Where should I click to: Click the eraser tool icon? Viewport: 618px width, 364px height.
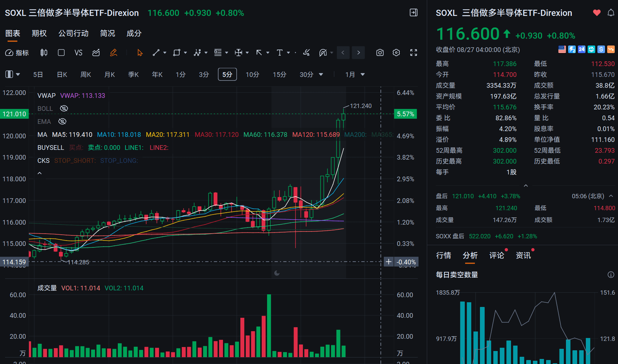click(306, 53)
